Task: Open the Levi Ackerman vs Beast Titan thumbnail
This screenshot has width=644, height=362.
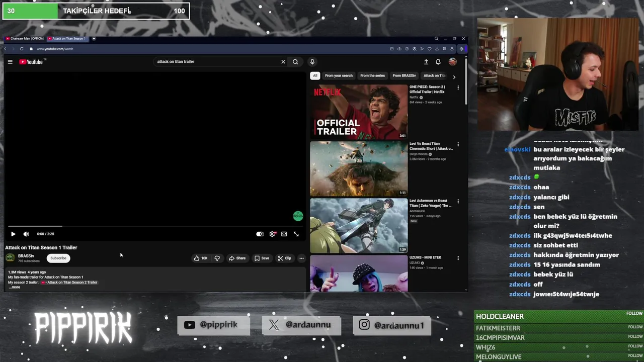Action: coord(359,226)
